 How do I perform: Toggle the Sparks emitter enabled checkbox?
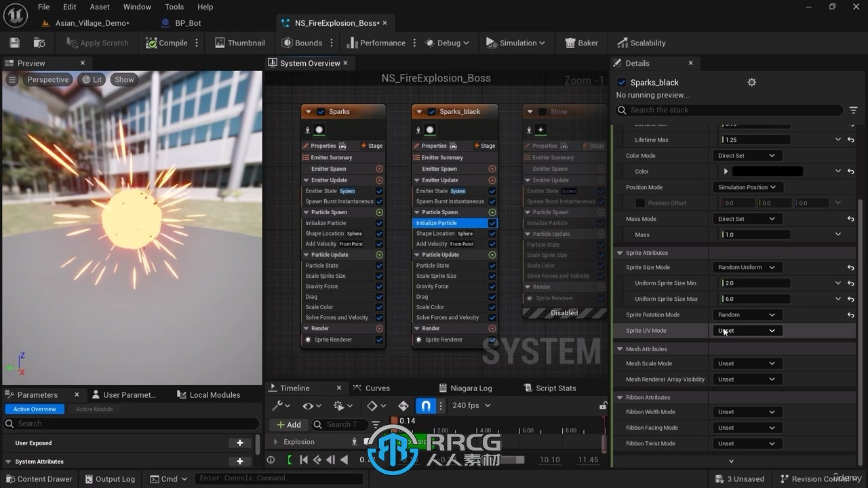tap(321, 112)
